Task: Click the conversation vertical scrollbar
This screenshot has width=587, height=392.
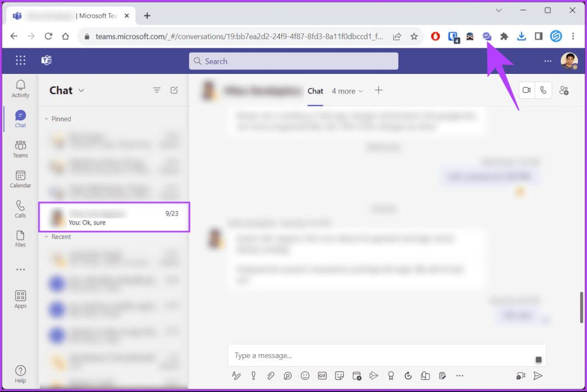Action: (581, 307)
